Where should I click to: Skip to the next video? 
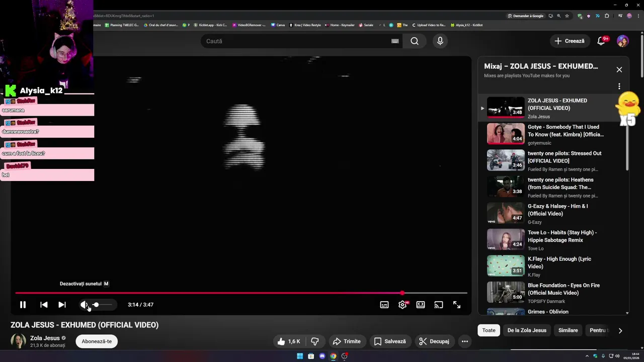(x=62, y=305)
